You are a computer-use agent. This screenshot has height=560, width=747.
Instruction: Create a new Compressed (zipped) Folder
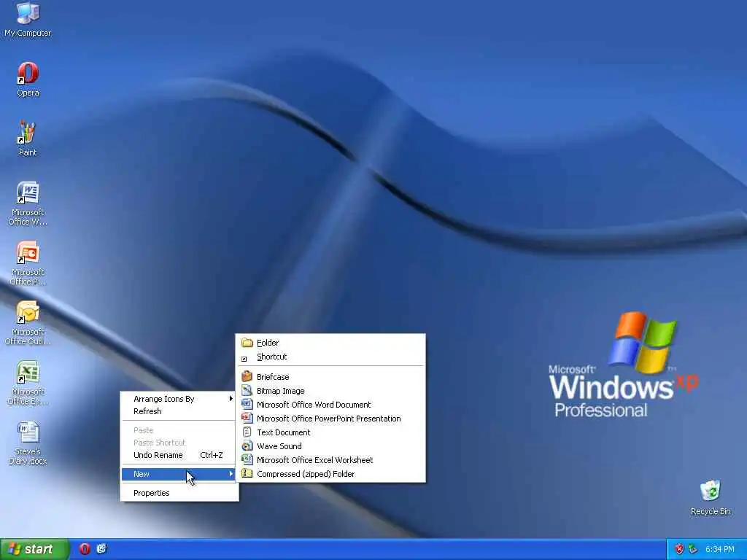[x=330, y=474]
